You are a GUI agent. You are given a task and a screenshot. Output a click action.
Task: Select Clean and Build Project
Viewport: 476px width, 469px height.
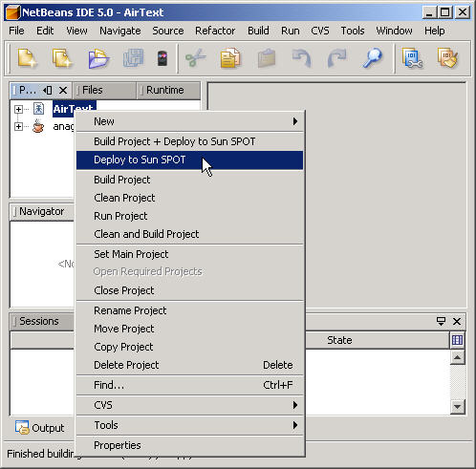point(190,234)
